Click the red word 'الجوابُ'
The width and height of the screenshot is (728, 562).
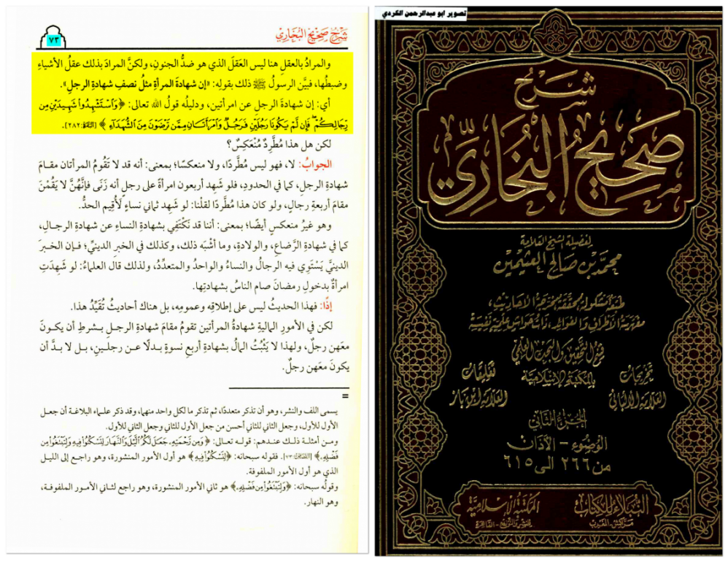[317, 164]
